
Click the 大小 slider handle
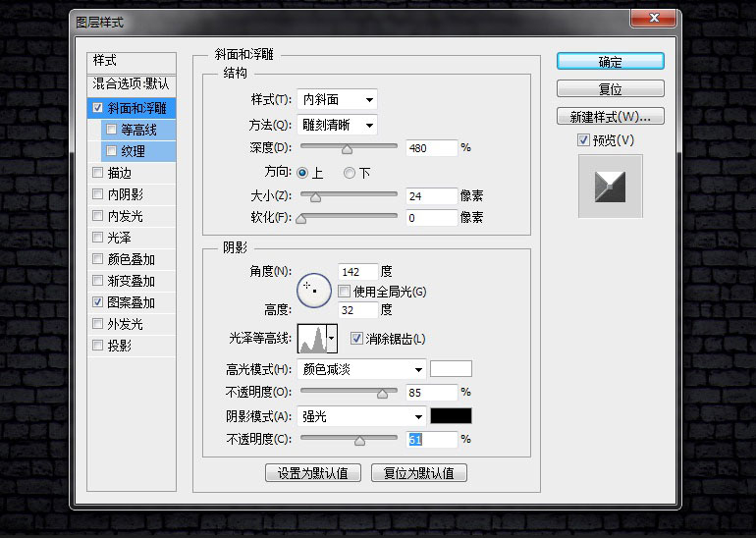point(315,196)
